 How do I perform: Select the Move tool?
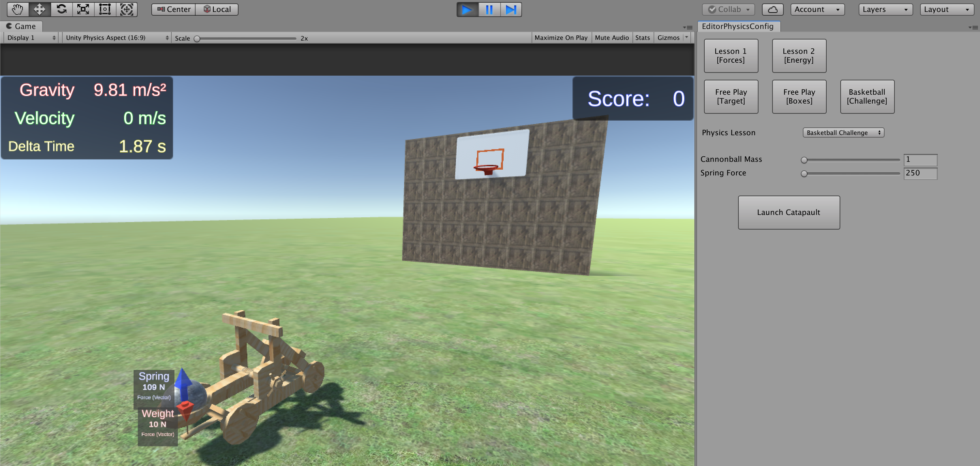(x=40, y=9)
